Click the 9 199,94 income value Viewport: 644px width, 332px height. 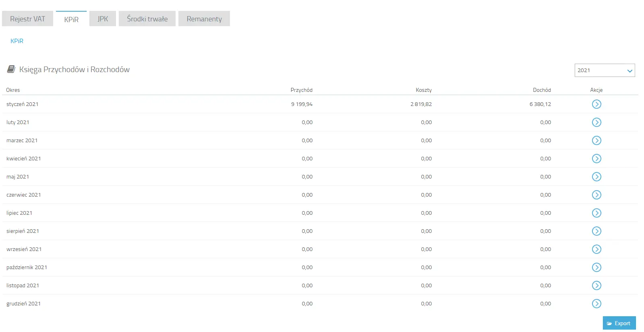(x=302, y=104)
